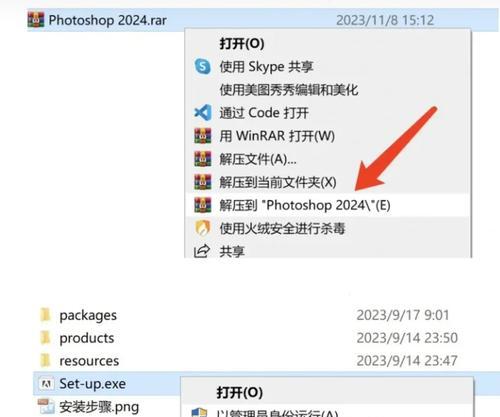Select the 安装步骤.png image file

(x=99, y=407)
